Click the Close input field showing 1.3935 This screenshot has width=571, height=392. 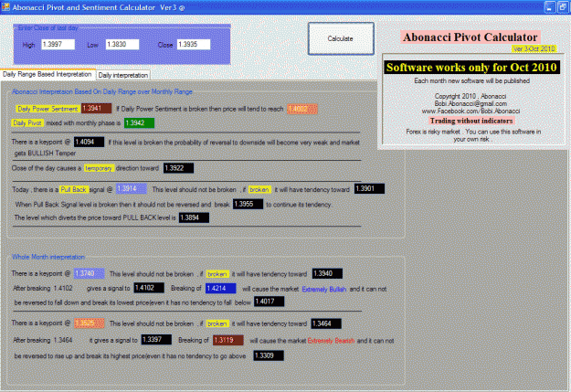click(x=194, y=45)
